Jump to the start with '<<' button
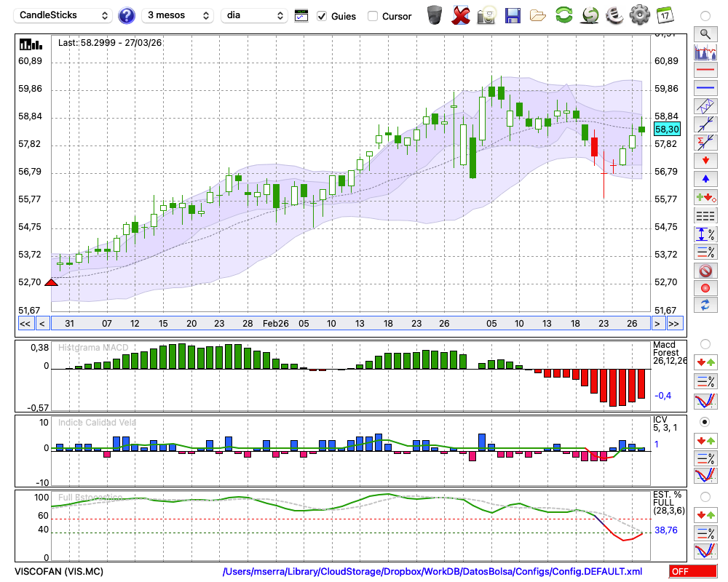Viewport: 728px width, 582px height. pos(25,324)
